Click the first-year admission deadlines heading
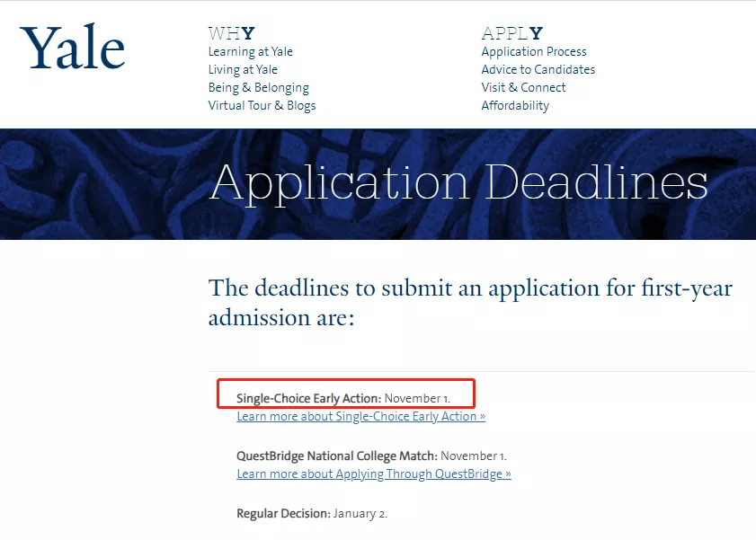Viewport: 756px width, 540px height. (470, 303)
